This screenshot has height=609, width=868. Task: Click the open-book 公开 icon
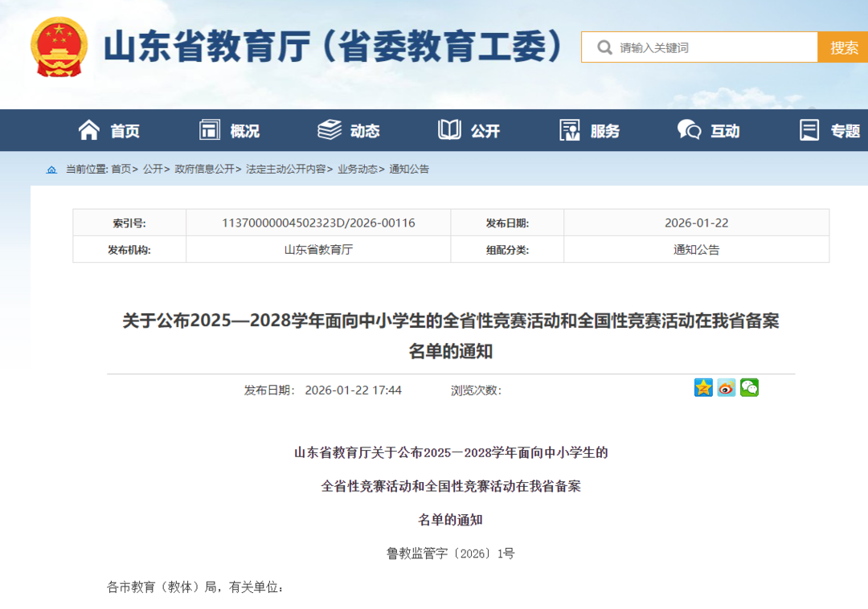[x=449, y=130]
